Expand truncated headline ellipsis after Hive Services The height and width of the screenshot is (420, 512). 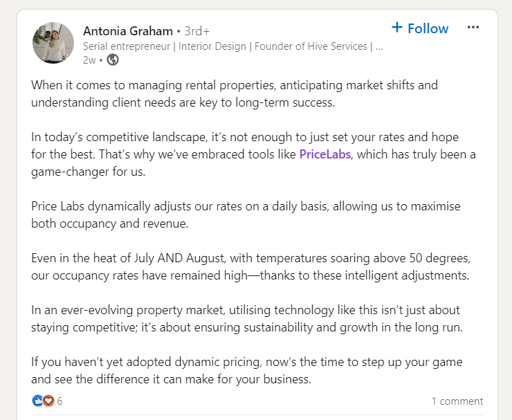pyautogui.click(x=379, y=46)
